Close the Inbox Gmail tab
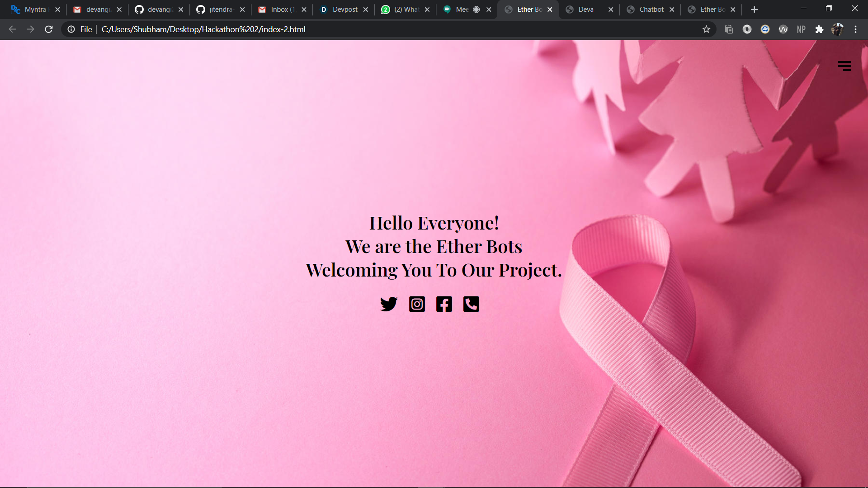Screen dimensions: 868x488 point(304,9)
